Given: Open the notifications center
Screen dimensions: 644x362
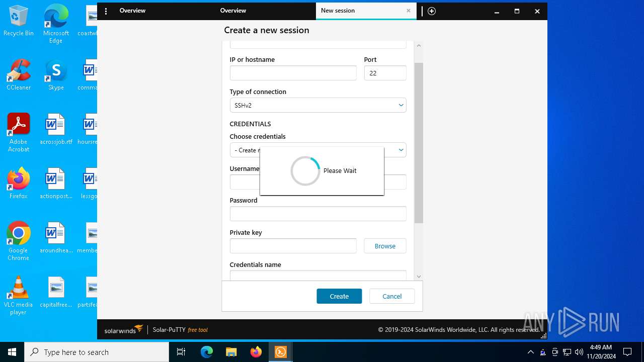Looking at the screenshot, I should [627, 352].
